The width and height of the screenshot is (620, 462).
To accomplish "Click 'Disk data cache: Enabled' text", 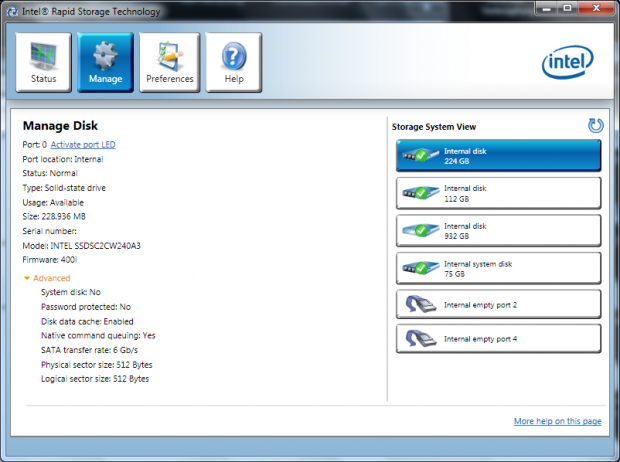I will coord(87,322).
